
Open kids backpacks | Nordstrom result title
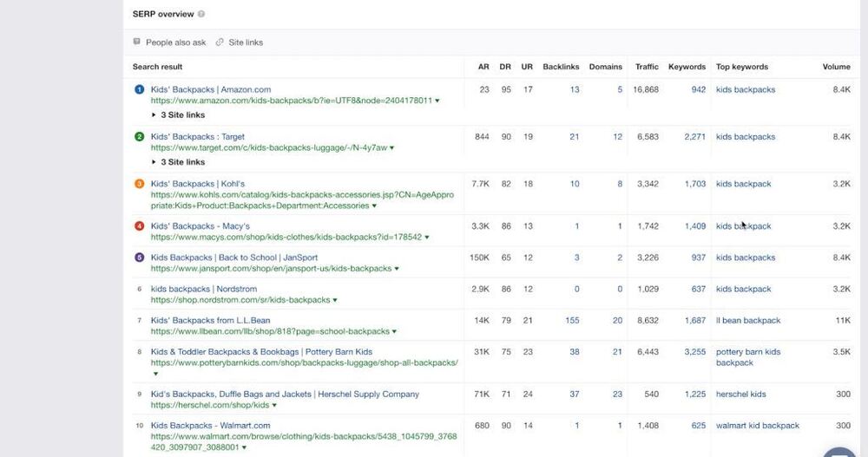204,289
